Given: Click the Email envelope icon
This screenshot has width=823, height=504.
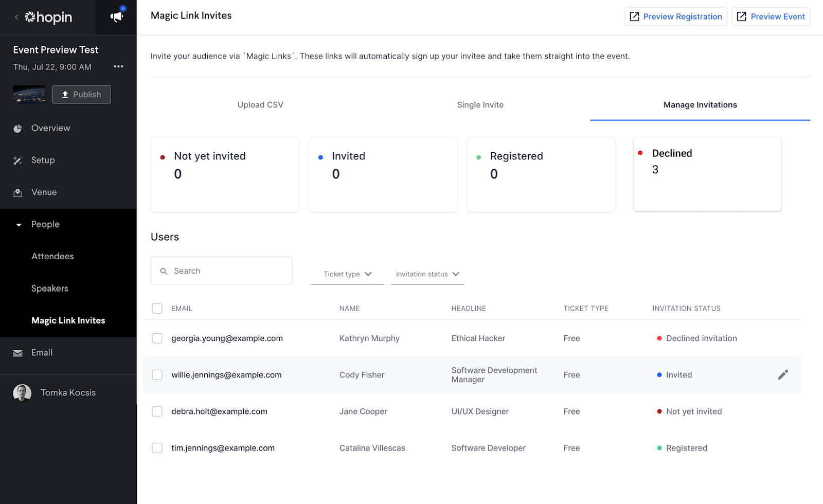Looking at the screenshot, I should click(17, 353).
